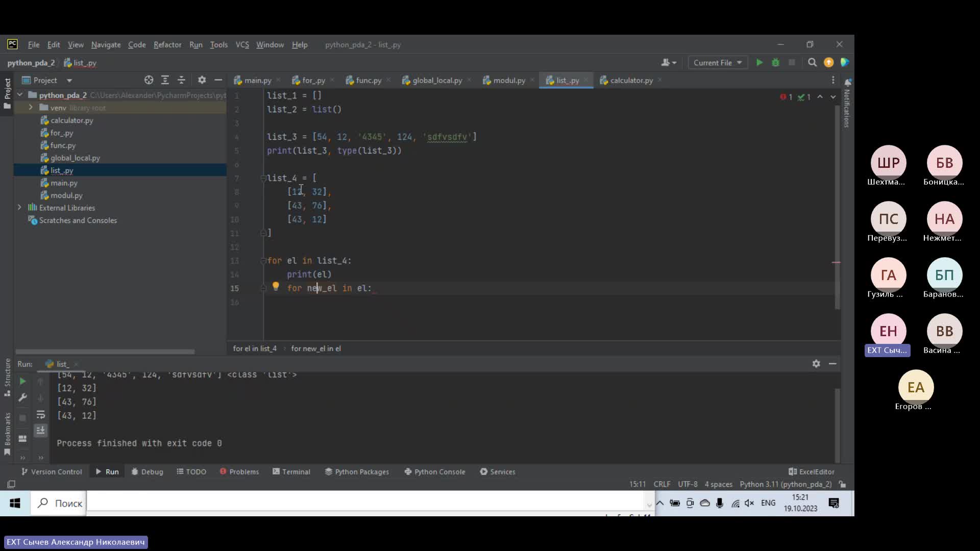Fold the list_4 block at line 7

click(263, 178)
